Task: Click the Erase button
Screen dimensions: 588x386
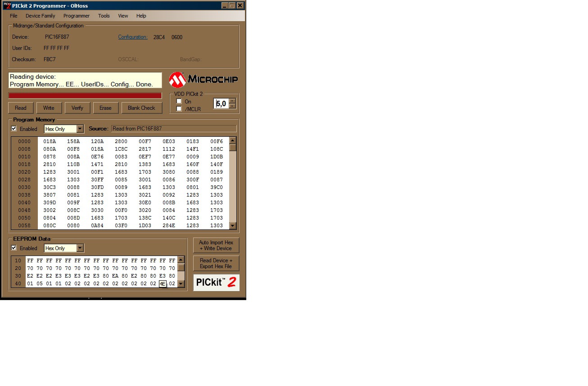Action: tap(105, 108)
